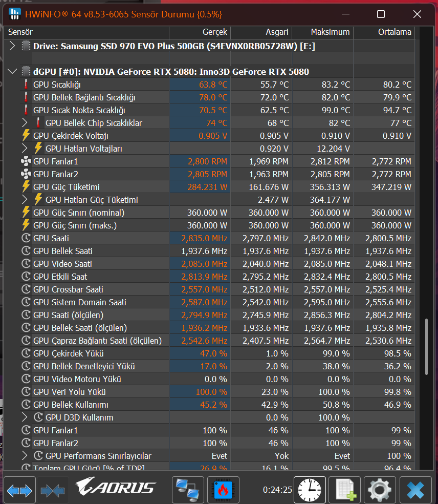
Task: Click the maximum value 99.0 °C
Action: tap(336, 110)
